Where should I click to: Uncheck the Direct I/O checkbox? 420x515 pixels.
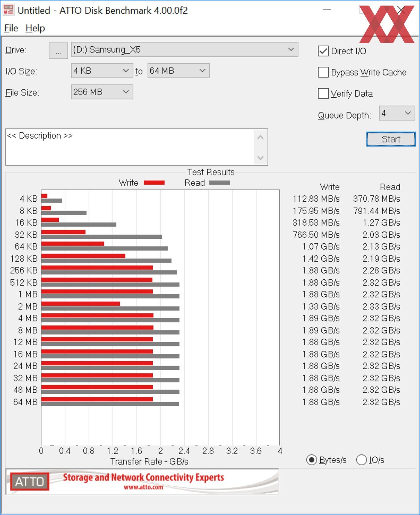coord(323,51)
